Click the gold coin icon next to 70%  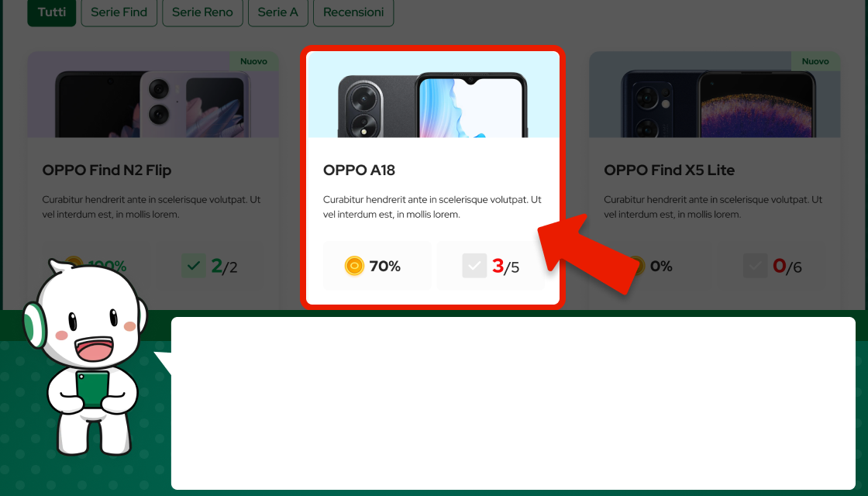click(x=354, y=267)
